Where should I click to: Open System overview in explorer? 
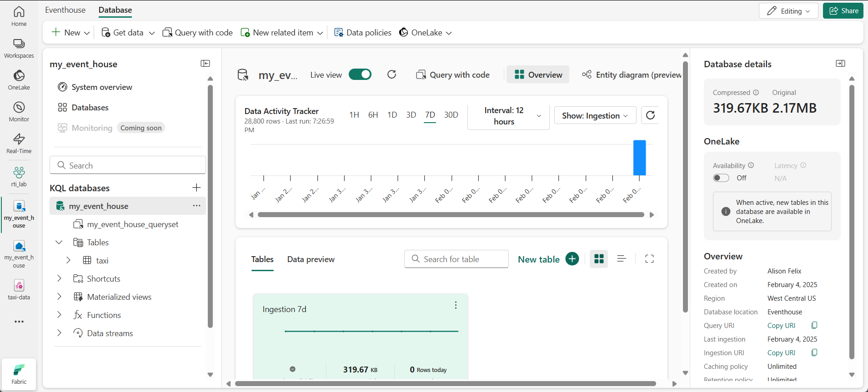click(95, 87)
